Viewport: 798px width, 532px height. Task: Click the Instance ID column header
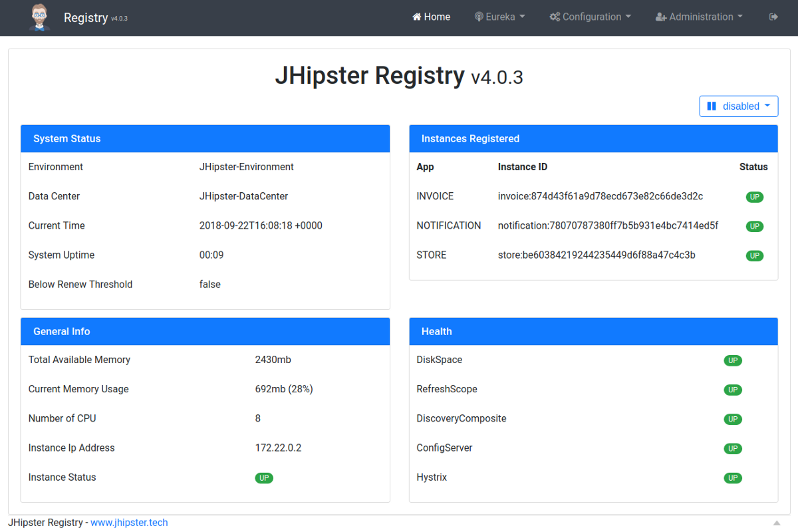pos(523,167)
